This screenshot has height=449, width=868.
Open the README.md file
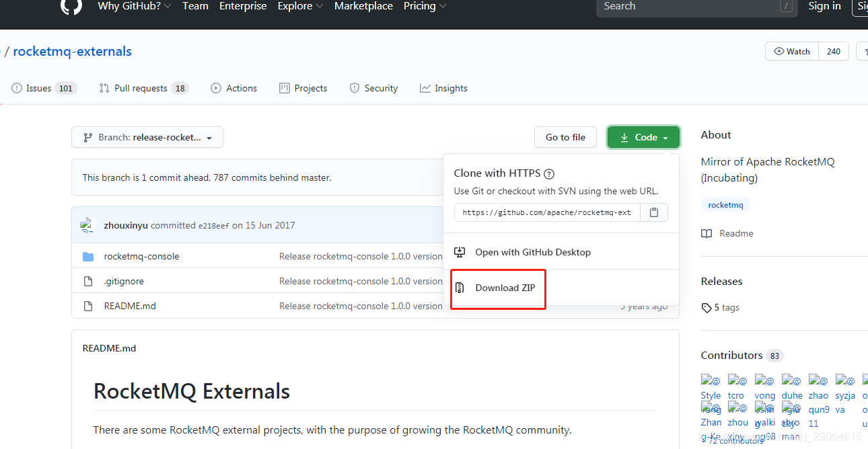(130, 306)
